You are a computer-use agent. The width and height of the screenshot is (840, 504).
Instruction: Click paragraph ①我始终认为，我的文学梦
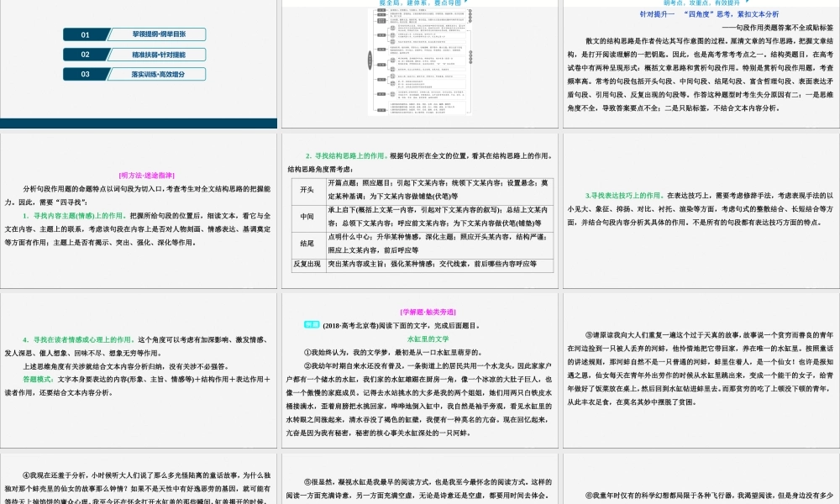click(393, 353)
